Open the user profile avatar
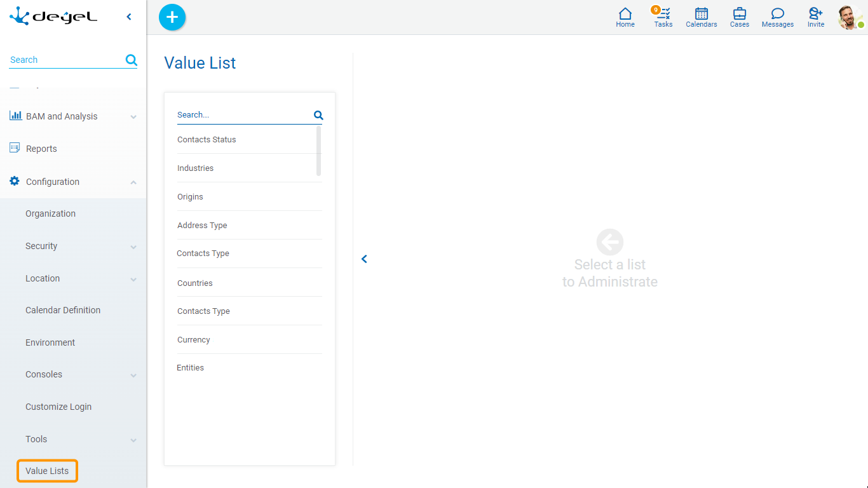868x488 pixels. 849,17
